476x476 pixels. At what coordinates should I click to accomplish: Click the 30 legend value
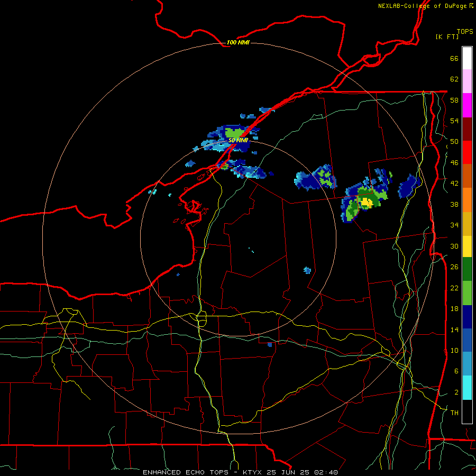click(x=454, y=246)
